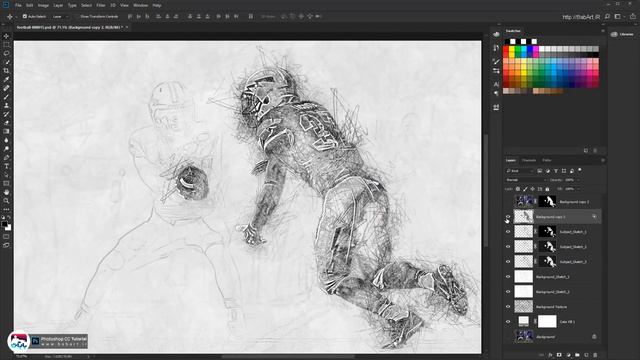Screen dimensions: 640x360
Task: Pick the red swatch in Swatches panel
Action: [x=506, y=49]
